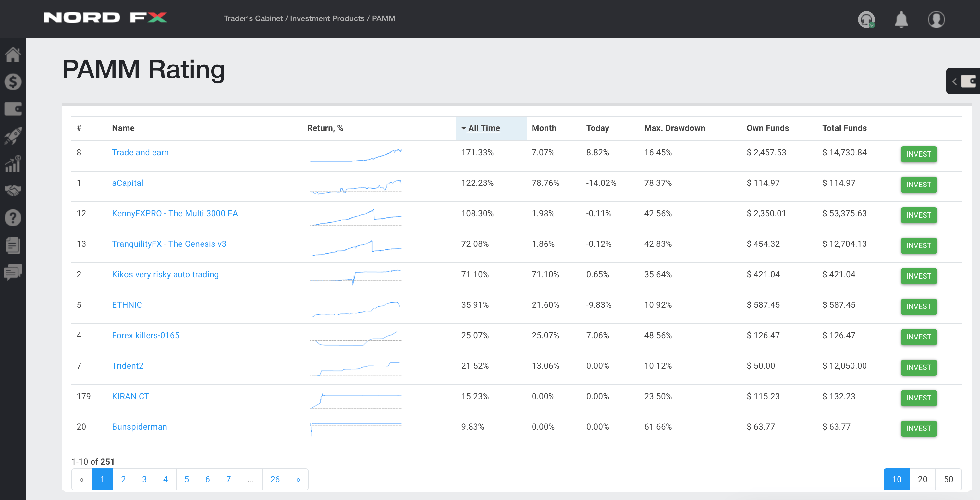The image size is (980, 500).
Task: Open the Bunspiderman account link
Action: [x=139, y=427]
